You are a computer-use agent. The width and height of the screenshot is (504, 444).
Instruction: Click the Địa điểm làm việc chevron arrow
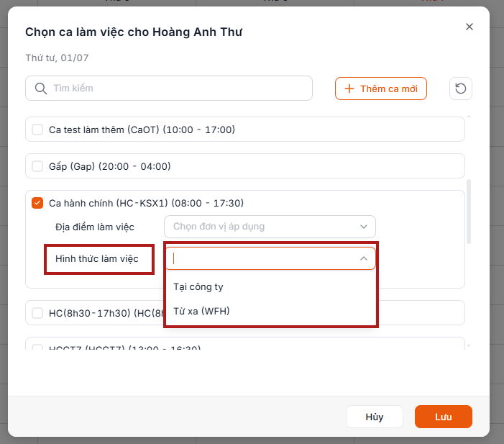(364, 227)
